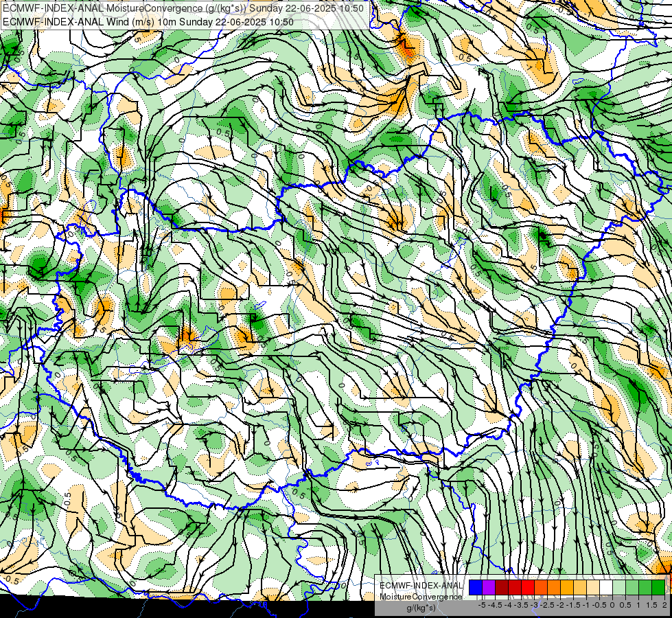Click the legend tick label -2.5

click(546, 605)
